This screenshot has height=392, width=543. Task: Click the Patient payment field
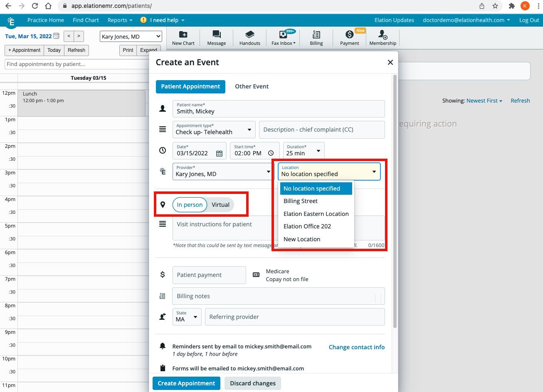[209, 275]
